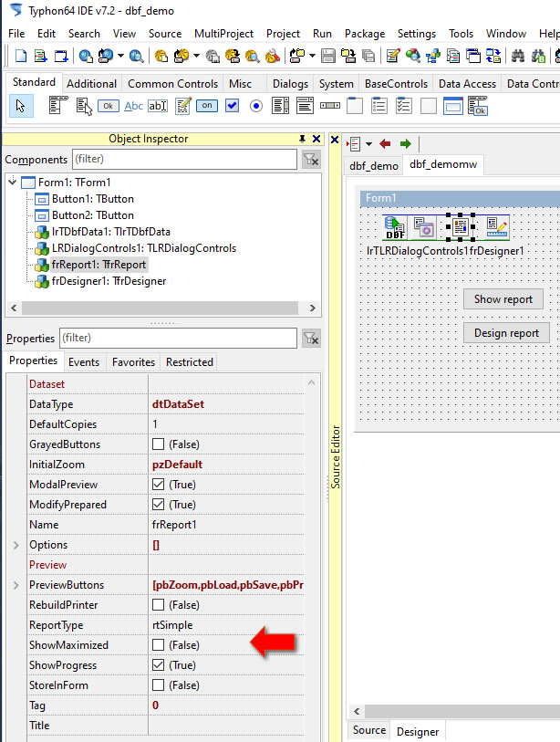Select the pointer arrow tool in palette
The height and width of the screenshot is (742, 560).
(21, 106)
